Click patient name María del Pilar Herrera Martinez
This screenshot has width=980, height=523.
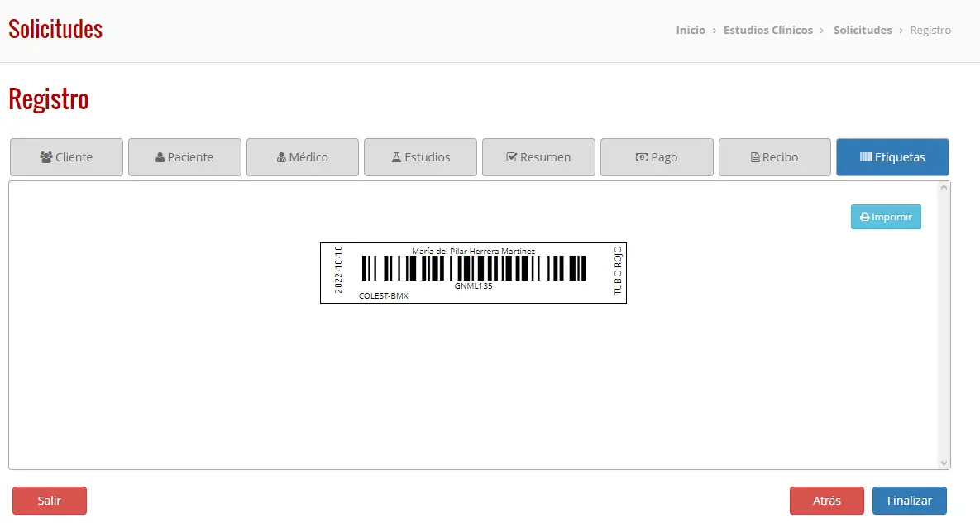tap(473, 251)
